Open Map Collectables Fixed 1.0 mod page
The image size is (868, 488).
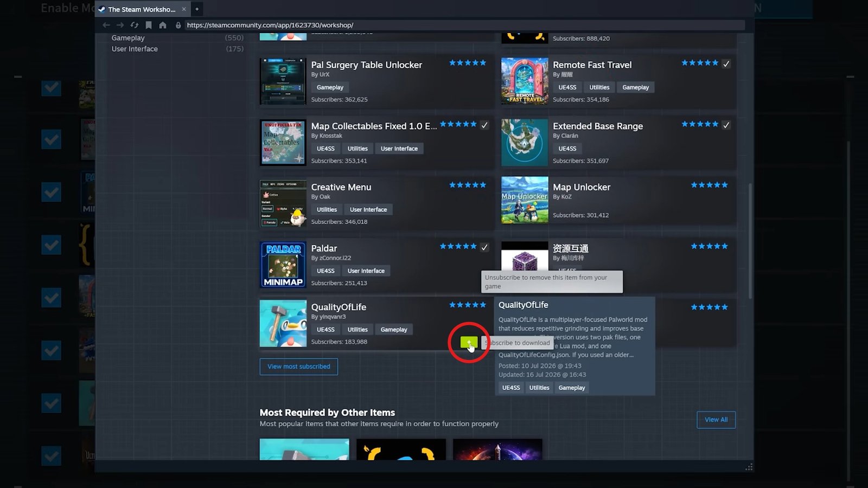(x=374, y=126)
